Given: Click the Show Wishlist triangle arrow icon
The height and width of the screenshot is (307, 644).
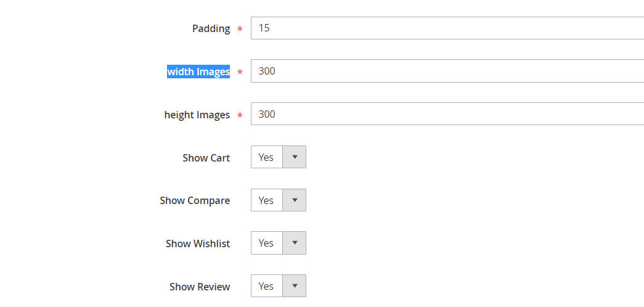Looking at the screenshot, I should click(295, 243).
